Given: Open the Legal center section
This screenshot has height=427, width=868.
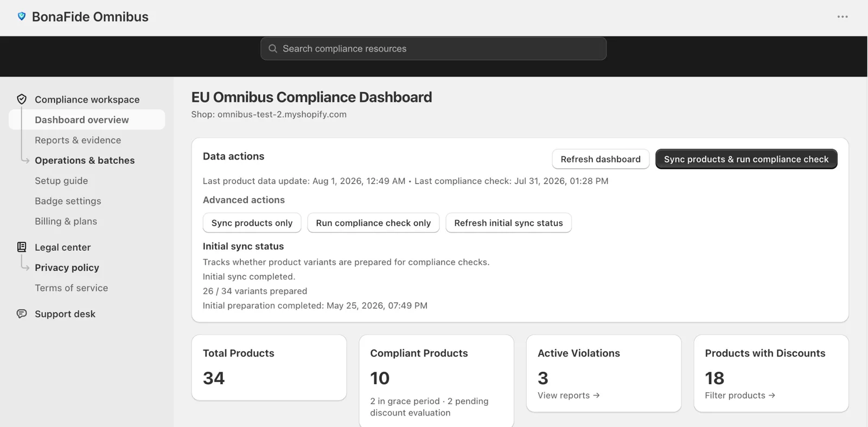Looking at the screenshot, I should pyautogui.click(x=62, y=247).
